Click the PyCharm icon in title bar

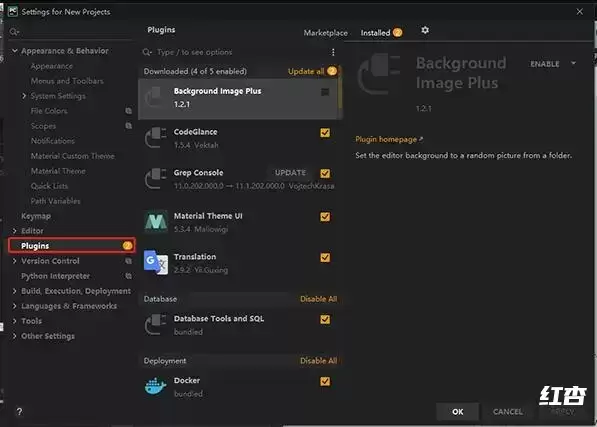click(13, 12)
